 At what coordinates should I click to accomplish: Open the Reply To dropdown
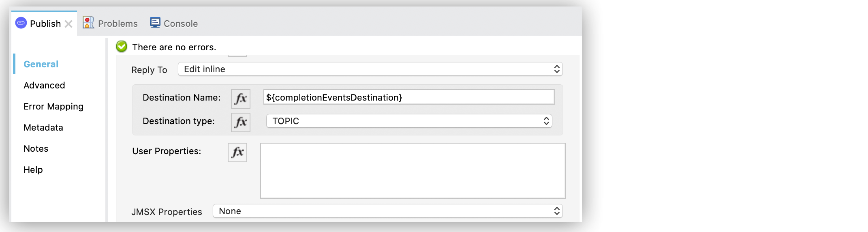(x=370, y=69)
